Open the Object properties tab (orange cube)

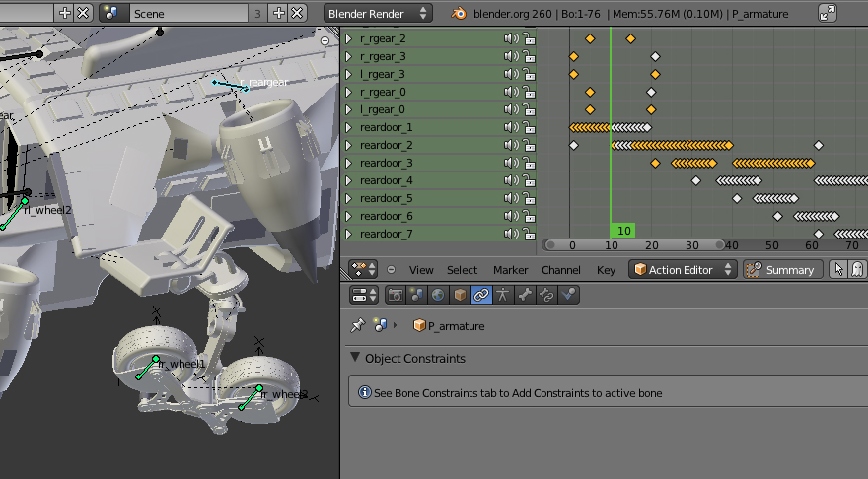pyautogui.click(x=460, y=295)
